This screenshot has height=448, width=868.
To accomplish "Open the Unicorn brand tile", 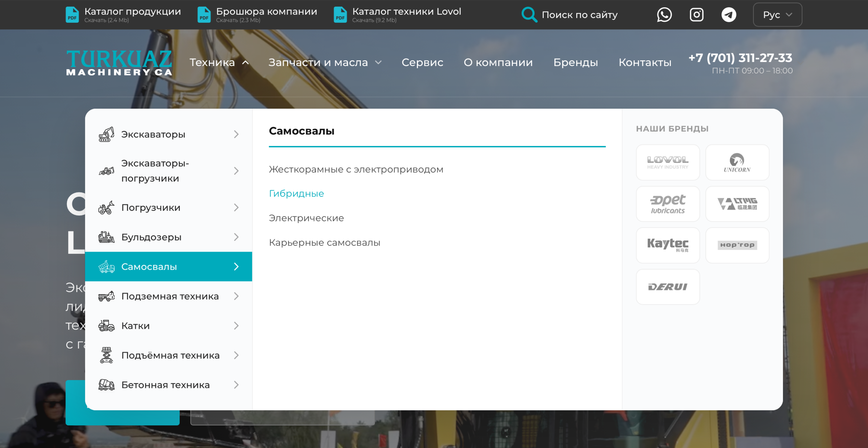I will (737, 163).
